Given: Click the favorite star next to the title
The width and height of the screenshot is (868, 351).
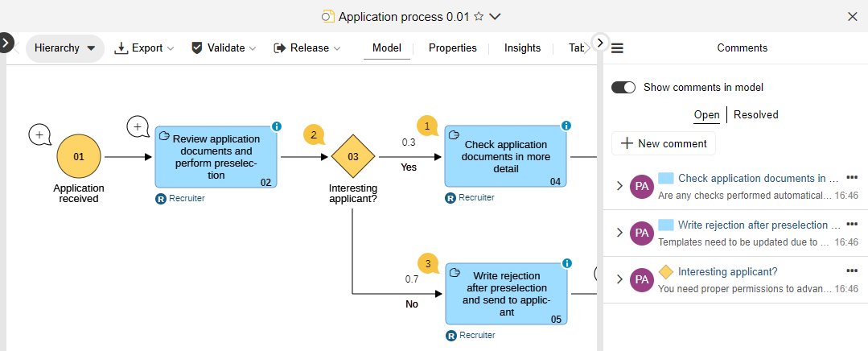Looking at the screenshot, I should [x=479, y=16].
